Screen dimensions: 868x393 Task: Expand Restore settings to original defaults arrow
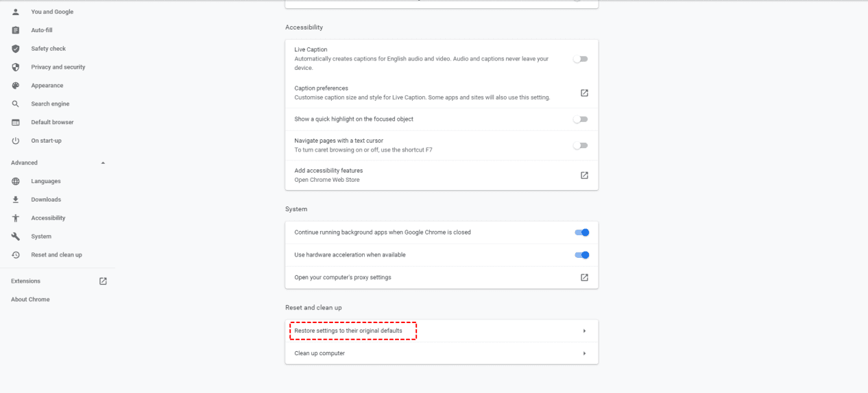pyautogui.click(x=584, y=331)
